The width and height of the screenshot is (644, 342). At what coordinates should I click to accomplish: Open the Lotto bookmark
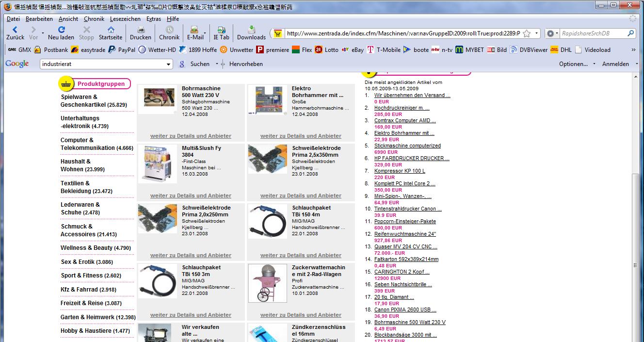(x=326, y=49)
